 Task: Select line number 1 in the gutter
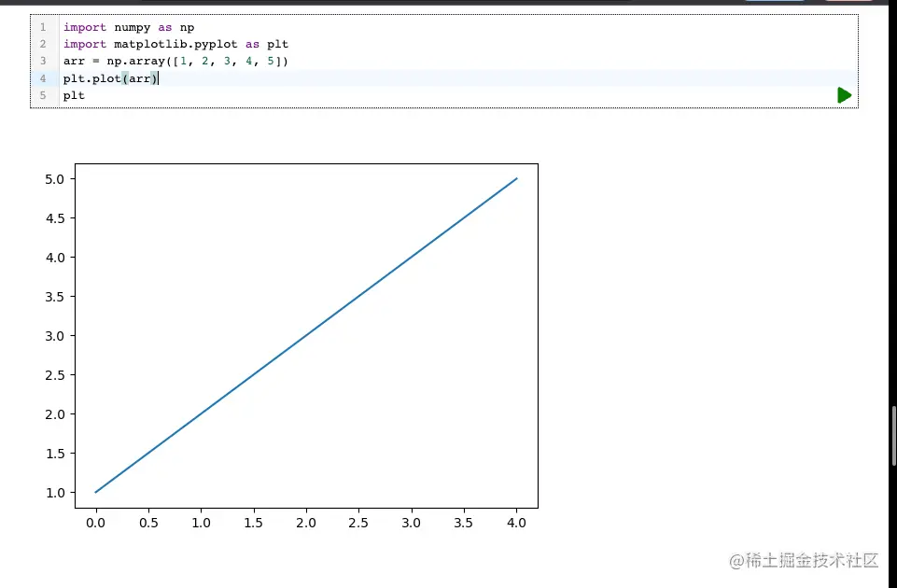43,27
